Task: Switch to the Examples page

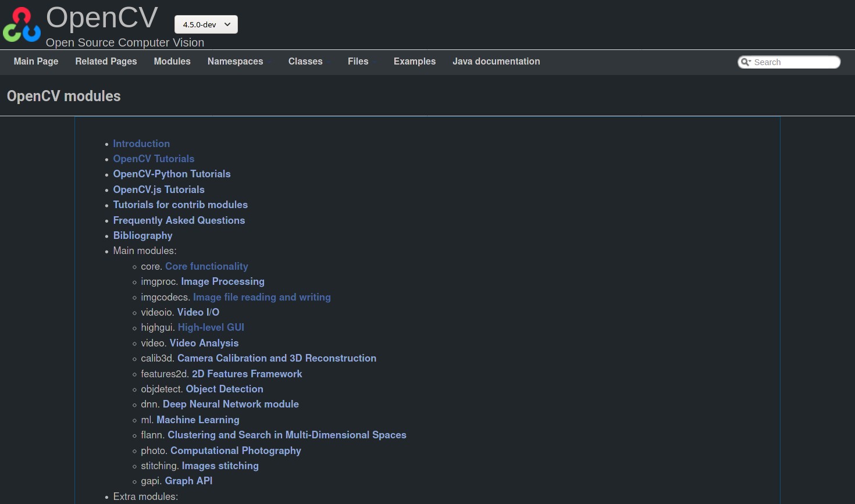Action: tap(414, 62)
